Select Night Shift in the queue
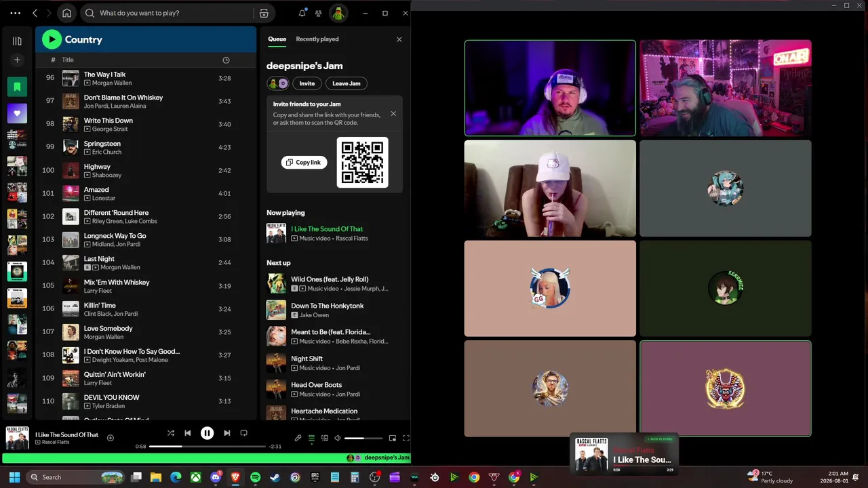 334,363
